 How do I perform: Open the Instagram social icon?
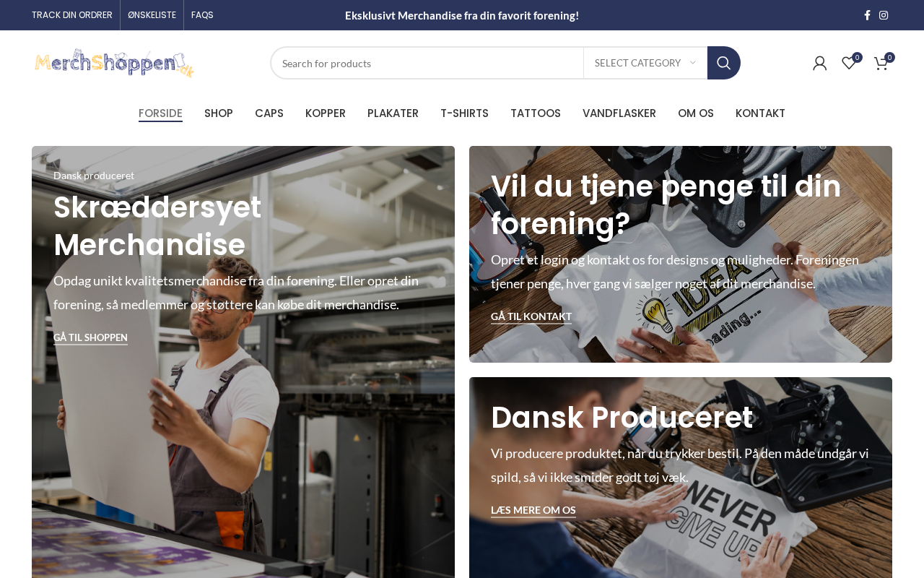[884, 15]
